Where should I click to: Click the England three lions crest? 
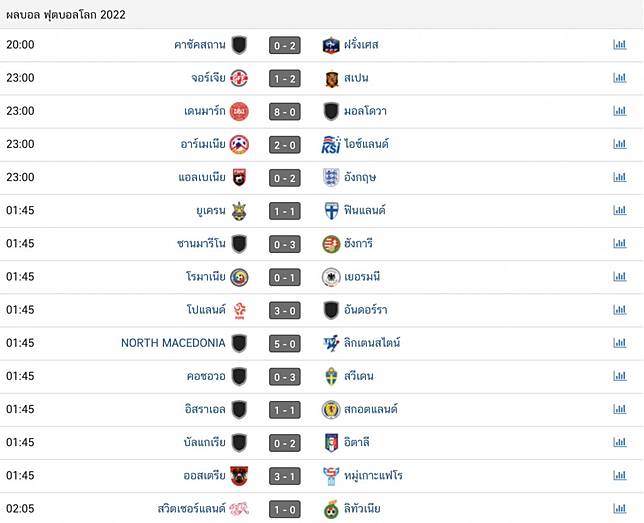coord(331,177)
